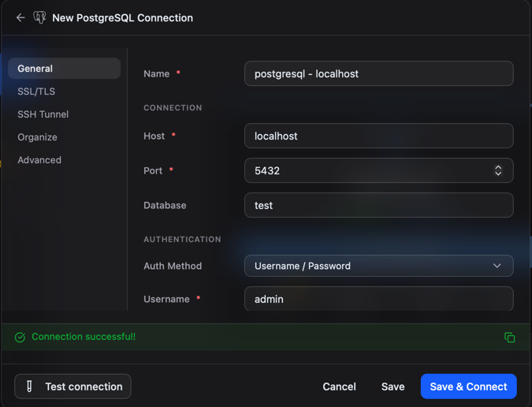Click into the Host field
532x407 pixels.
(378, 136)
